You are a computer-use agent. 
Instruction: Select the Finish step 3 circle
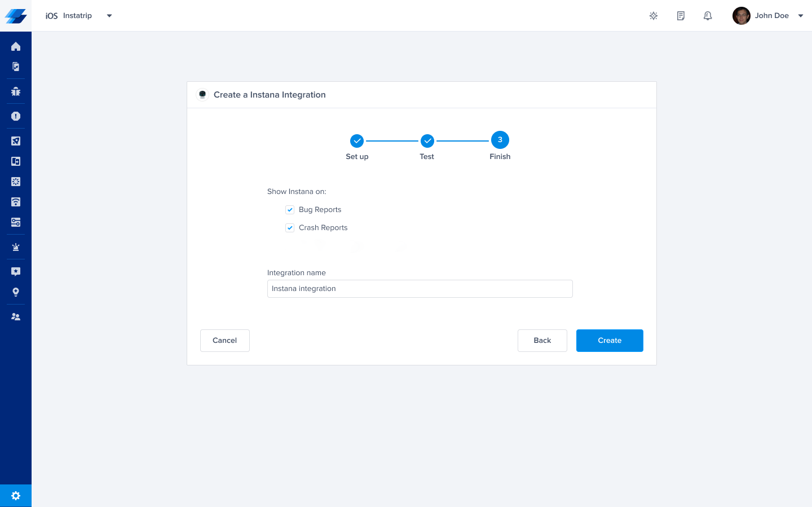500,140
